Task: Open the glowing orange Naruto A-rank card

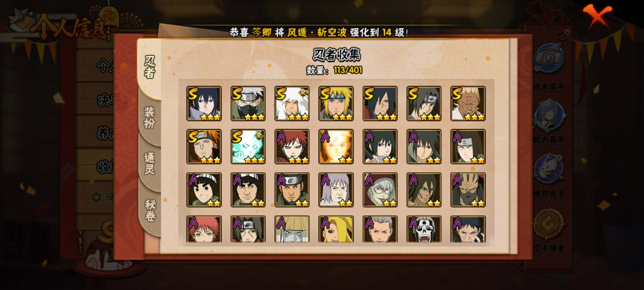Action: coord(336,147)
